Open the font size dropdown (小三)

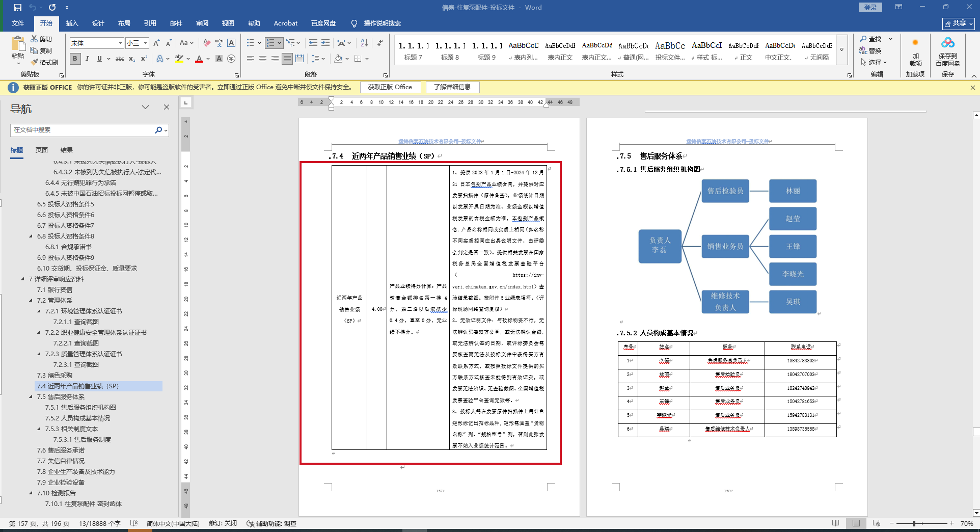(x=146, y=43)
